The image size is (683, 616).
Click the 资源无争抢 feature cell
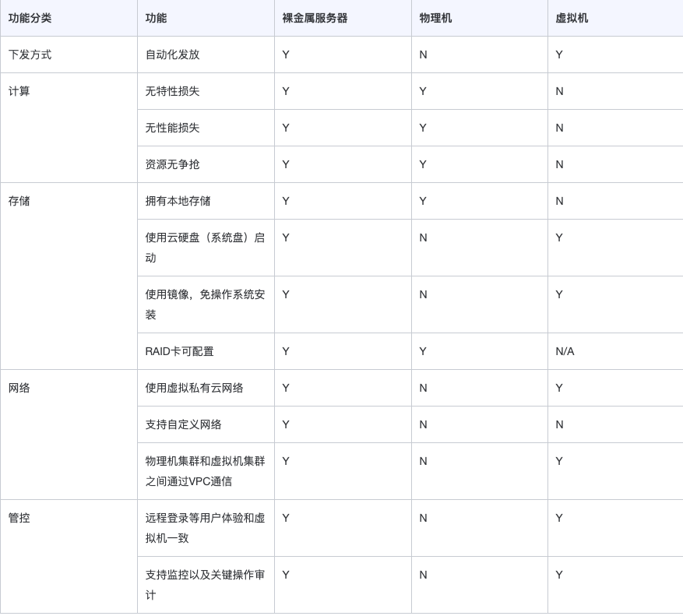pyautogui.click(x=172, y=164)
